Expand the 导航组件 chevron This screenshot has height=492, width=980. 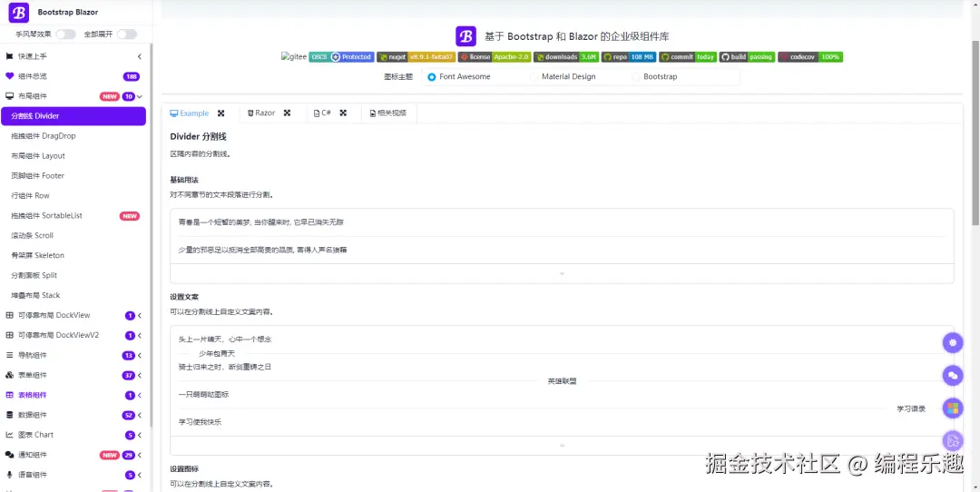point(140,356)
